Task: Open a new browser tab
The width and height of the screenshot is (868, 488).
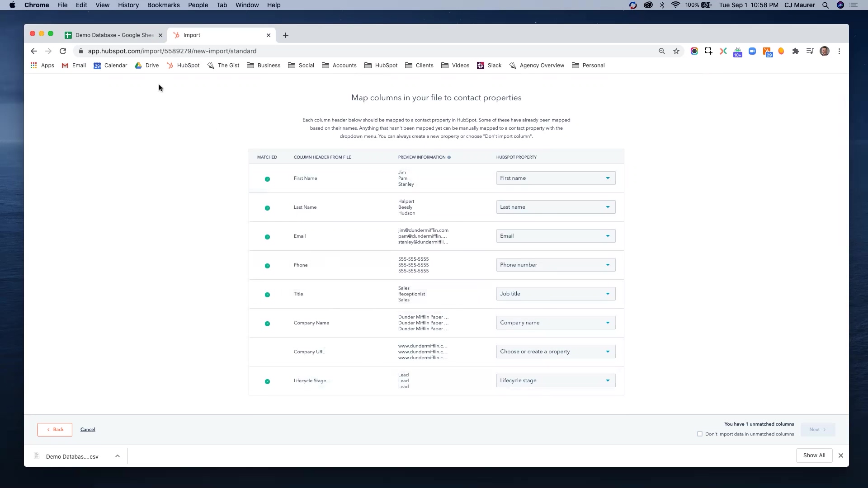Action: [x=285, y=35]
